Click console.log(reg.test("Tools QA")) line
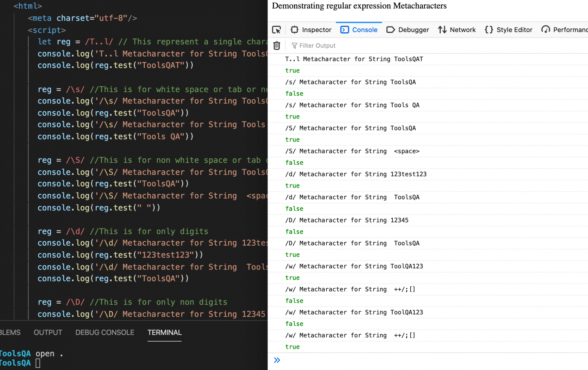 point(115,137)
